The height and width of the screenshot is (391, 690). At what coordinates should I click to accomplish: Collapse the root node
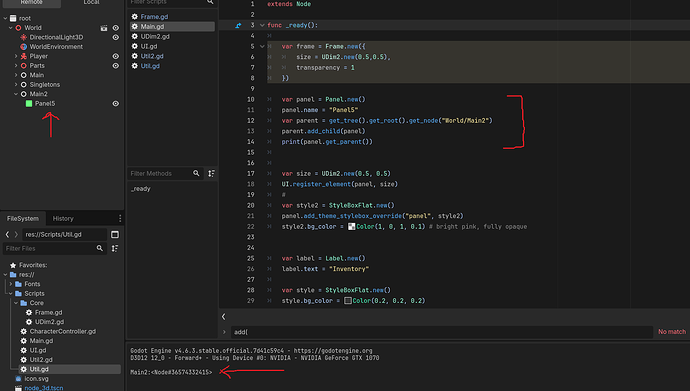5,18
